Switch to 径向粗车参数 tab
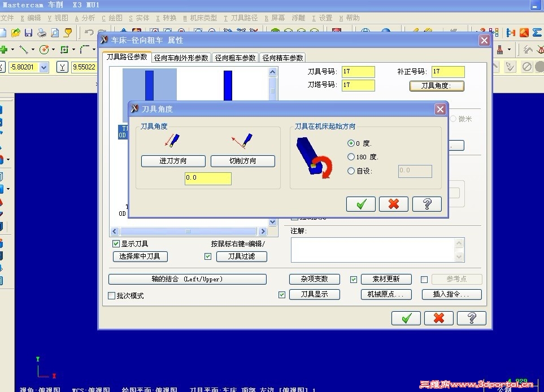Image resolution: width=544 pixels, height=392 pixels. (235, 58)
